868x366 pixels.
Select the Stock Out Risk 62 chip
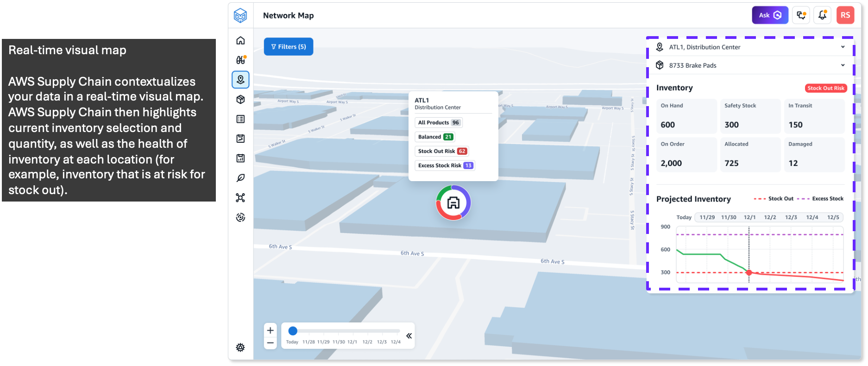(442, 151)
